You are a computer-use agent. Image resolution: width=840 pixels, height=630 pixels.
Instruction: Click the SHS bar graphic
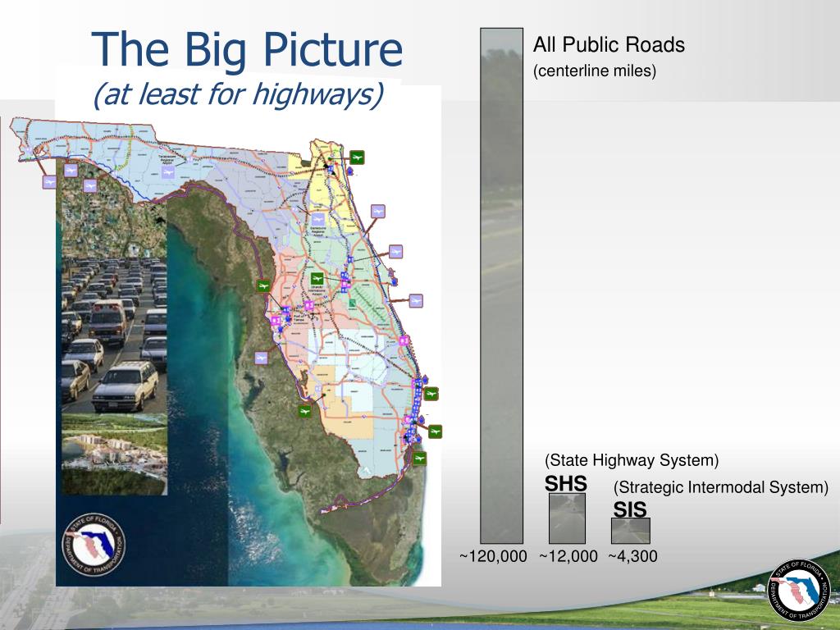pyautogui.click(x=568, y=518)
